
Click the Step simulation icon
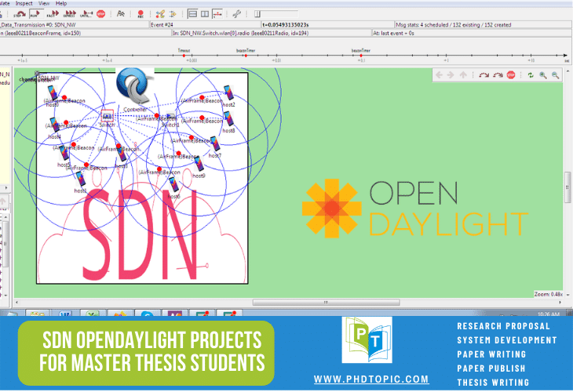[x=19, y=14]
